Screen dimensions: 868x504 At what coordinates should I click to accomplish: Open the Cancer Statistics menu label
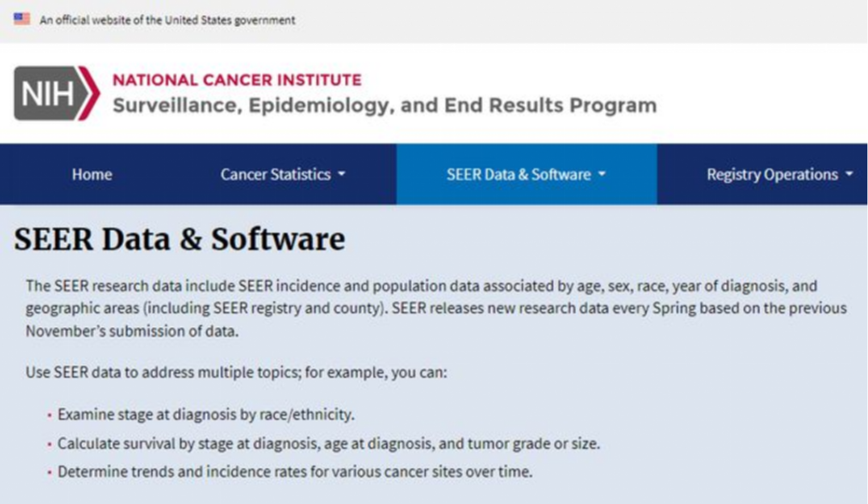tap(275, 174)
